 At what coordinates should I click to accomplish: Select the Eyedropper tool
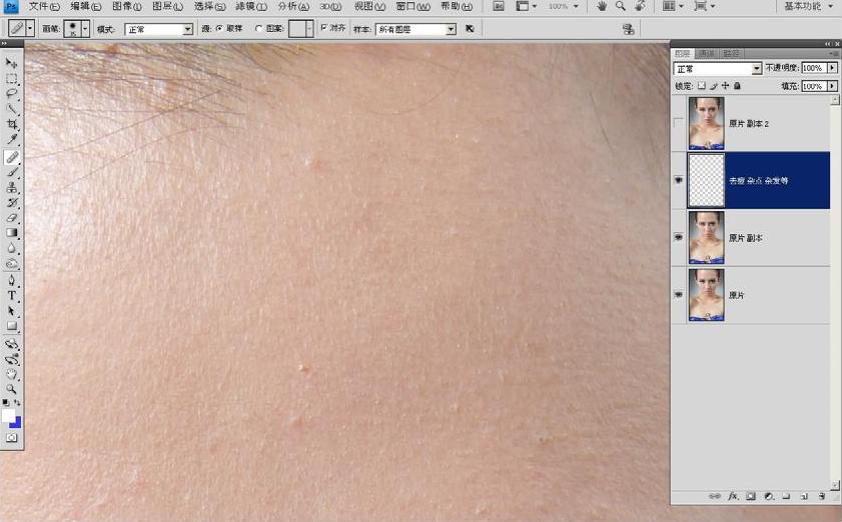[11, 140]
